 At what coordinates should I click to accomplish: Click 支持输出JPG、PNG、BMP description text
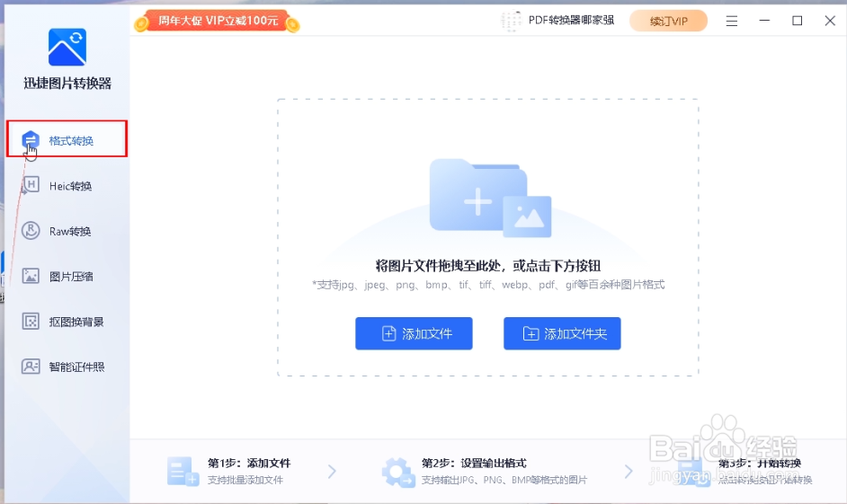504,480
